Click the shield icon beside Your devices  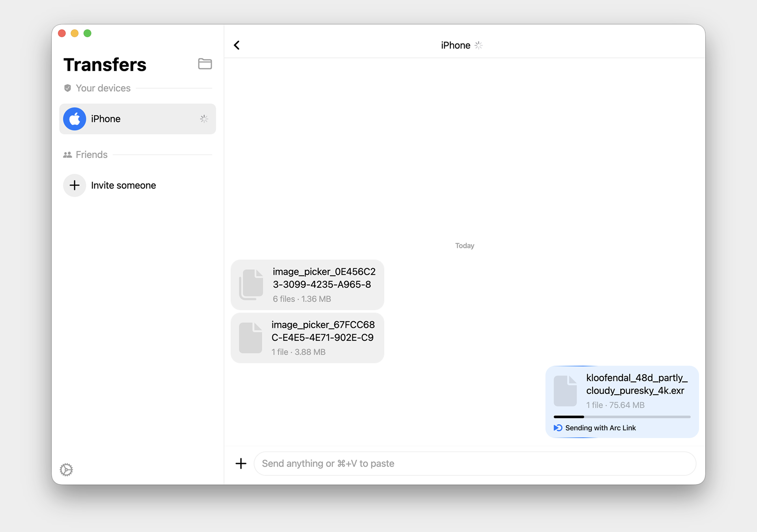pyautogui.click(x=67, y=88)
